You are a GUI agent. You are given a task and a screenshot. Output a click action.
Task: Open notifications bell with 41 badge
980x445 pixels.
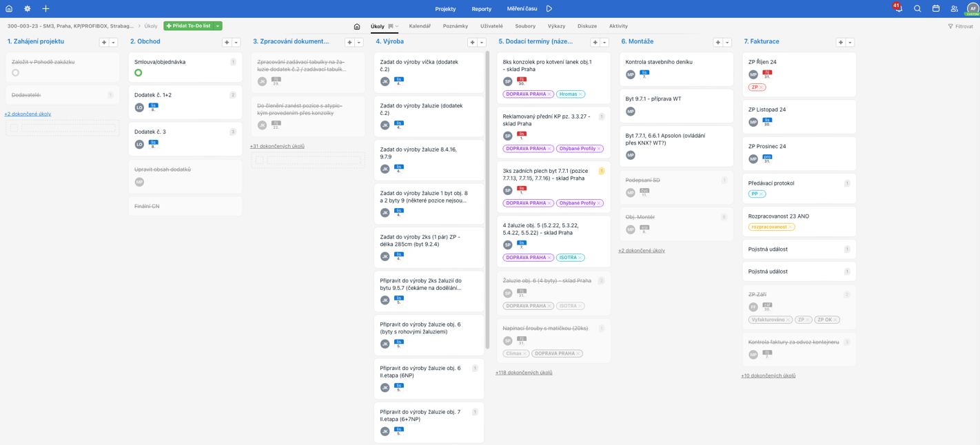pyautogui.click(x=899, y=8)
